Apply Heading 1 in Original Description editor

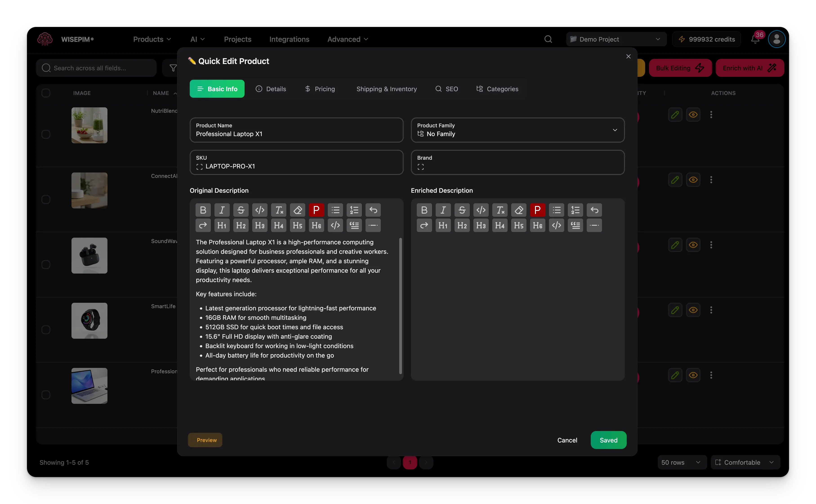(x=222, y=225)
